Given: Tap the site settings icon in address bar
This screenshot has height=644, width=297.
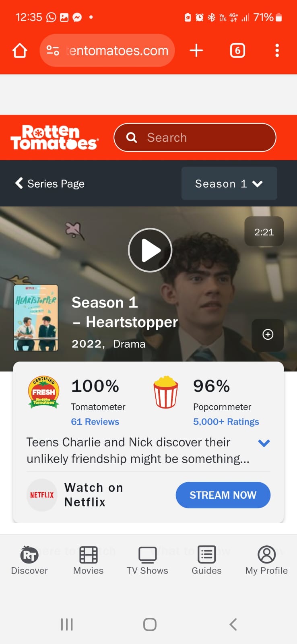Looking at the screenshot, I should tap(53, 51).
